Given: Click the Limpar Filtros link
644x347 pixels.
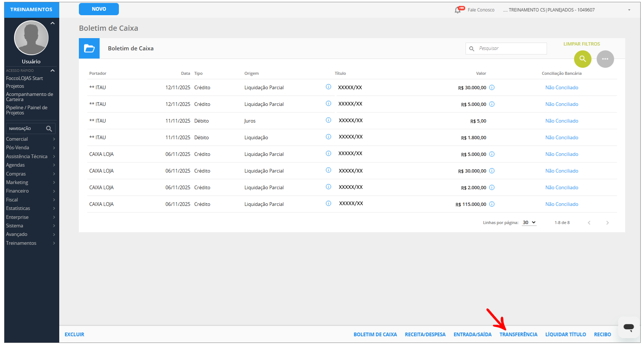Looking at the screenshot, I should (581, 44).
